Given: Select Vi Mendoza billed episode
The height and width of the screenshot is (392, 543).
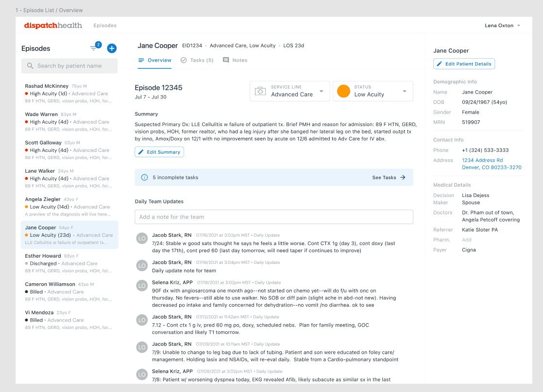Looking at the screenshot, I should [x=69, y=320].
